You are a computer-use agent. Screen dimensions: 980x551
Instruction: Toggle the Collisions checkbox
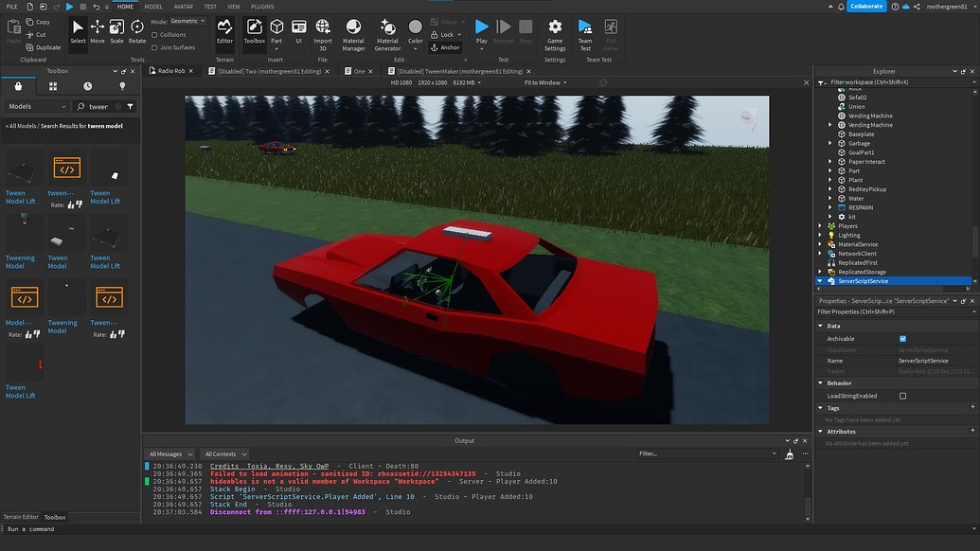154,35
